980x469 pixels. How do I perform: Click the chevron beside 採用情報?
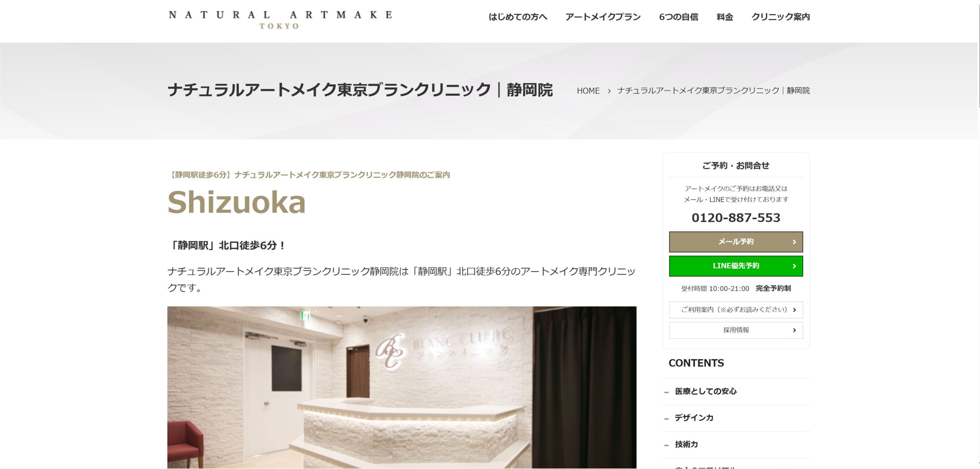794,330
